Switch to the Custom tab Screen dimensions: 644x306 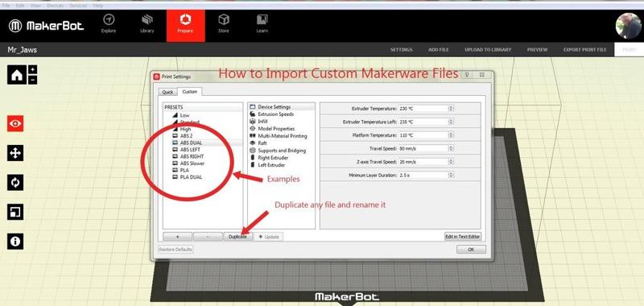click(190, 92)
